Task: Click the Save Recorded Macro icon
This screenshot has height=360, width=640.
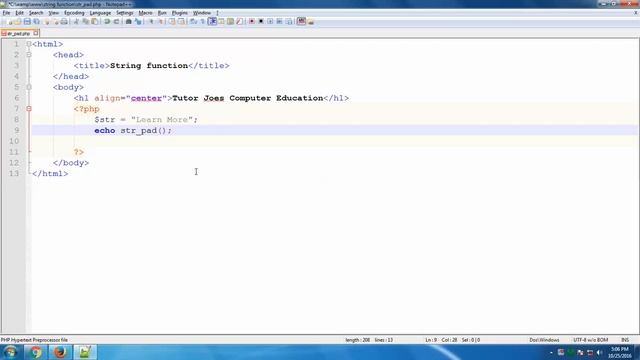Action: click(x=289, y=21)
